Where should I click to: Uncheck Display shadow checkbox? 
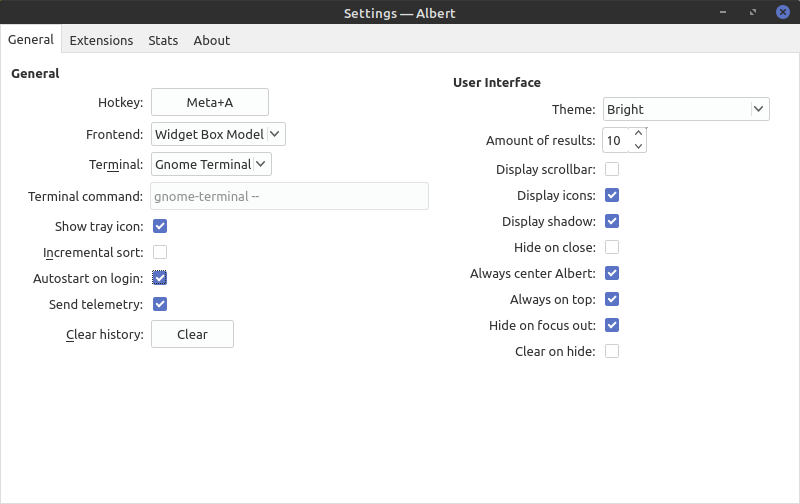[612, 221]
